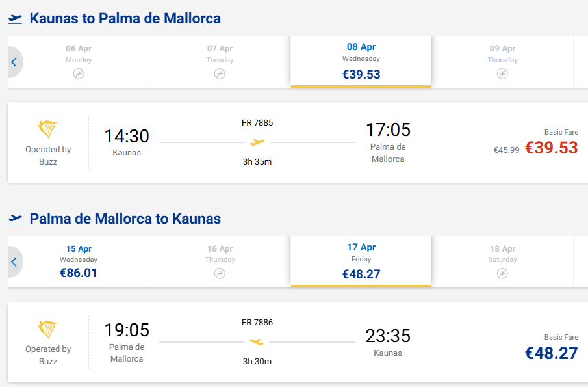The height and width of the screenshot is (387, 588).
Task: Click the no-flight icon under 07 Apr Tuesday
Action: 220,74
